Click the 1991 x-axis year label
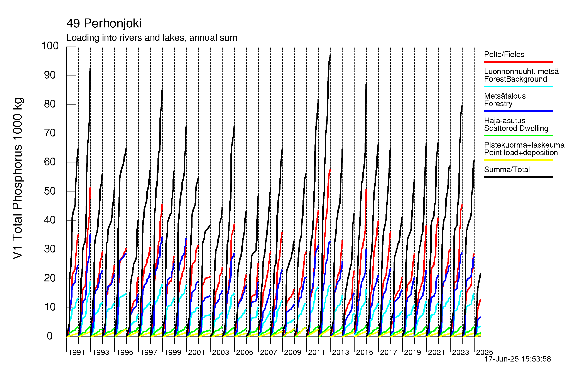This screenshot has height=370, width=588. [x=76, y=352]
